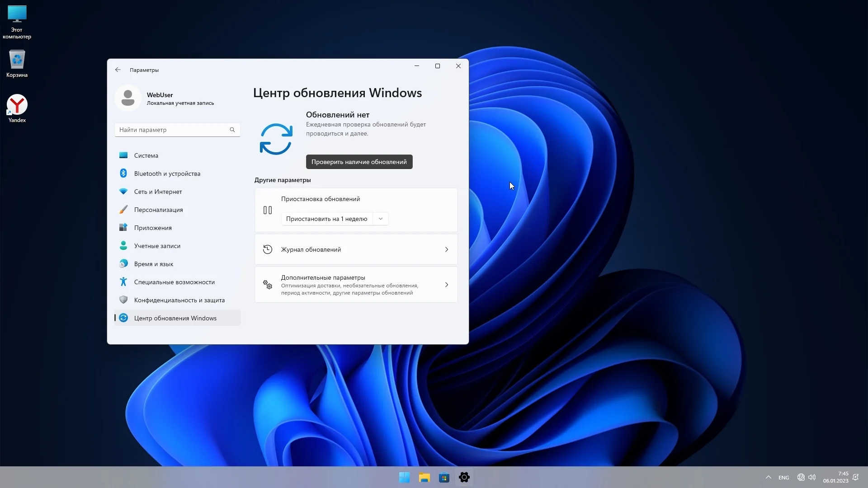Open Personalization settings category
Image resolution: width=868 pixels, height=488 pixels.
[158, 210]
